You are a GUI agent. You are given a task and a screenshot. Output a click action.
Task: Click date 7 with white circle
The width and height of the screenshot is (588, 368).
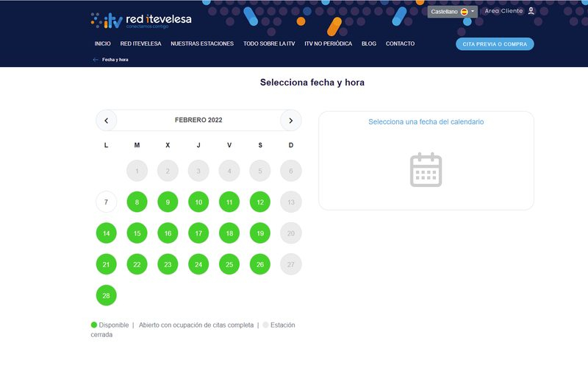[x=106, y=202]
